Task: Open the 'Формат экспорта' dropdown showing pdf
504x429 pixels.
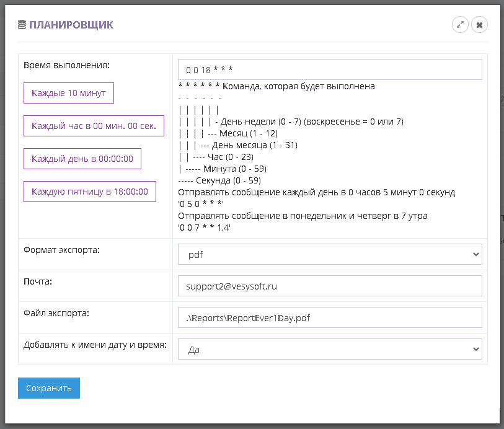Action: [330, 254]
